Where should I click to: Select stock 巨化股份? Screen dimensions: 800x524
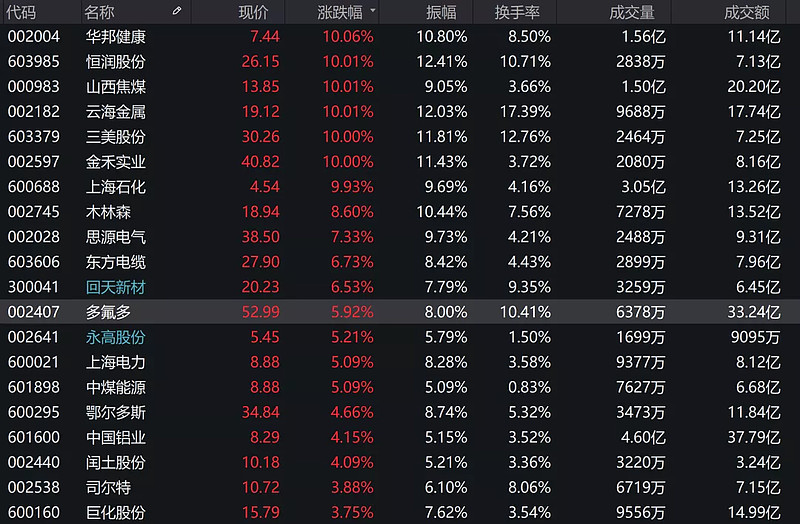tap(115, 512)
